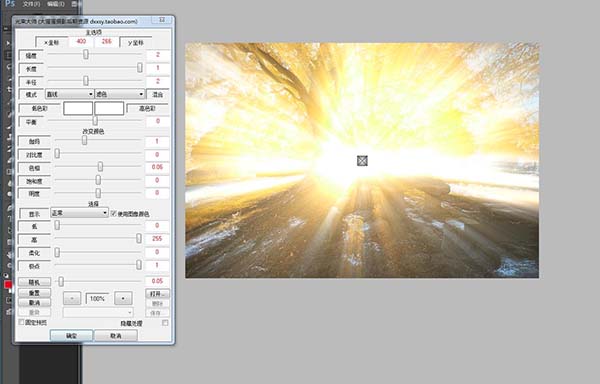Click the 打开 open preset button

pos(157,294)
